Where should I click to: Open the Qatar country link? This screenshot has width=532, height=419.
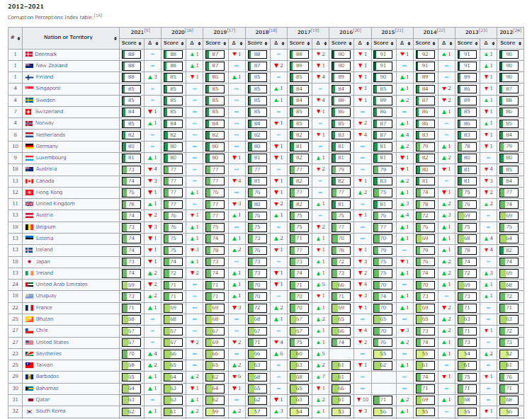coord(43,400)
